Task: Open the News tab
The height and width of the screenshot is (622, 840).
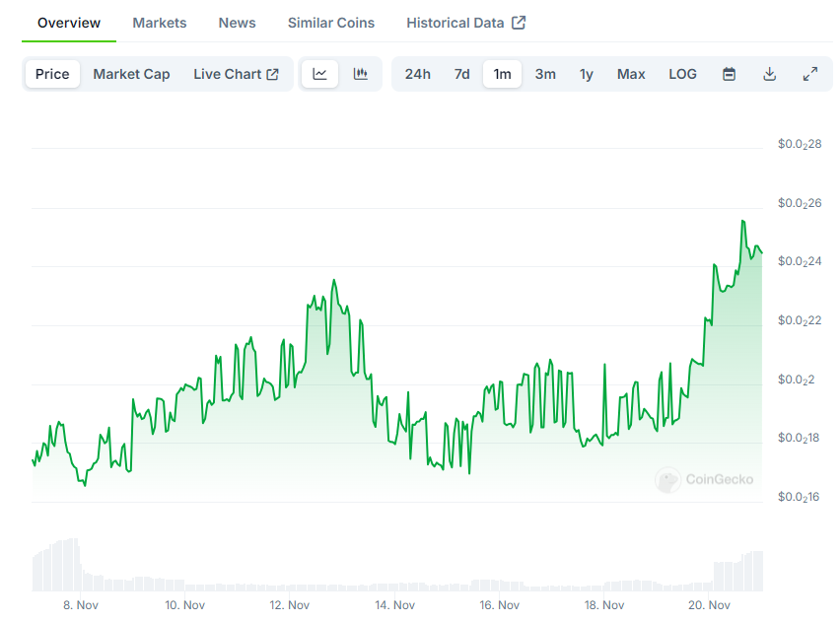Action: [237, 23]
